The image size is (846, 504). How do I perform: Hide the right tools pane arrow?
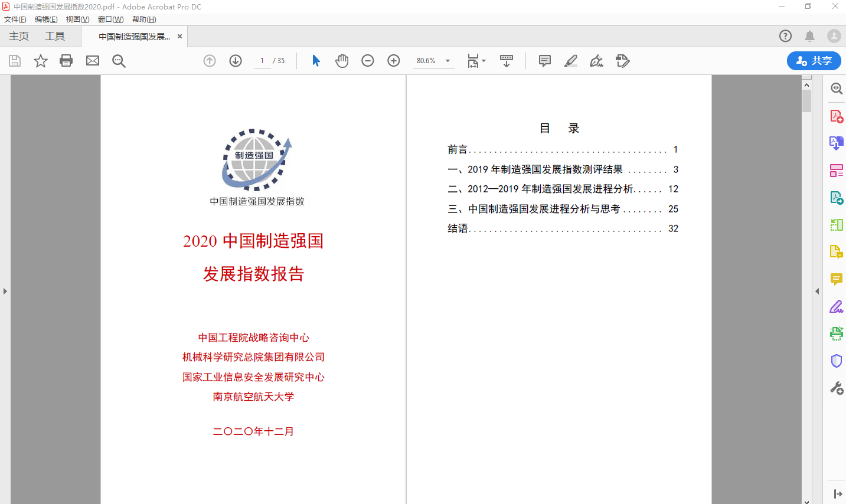click(817, 291)
